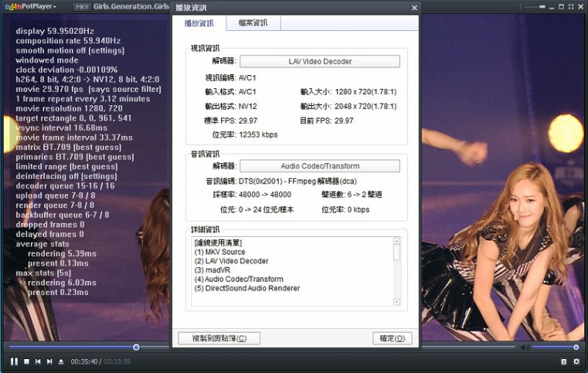This screenshot has height=373, width=588.
Task: Select the 播放資訊 tab
Action: [200, 23]
